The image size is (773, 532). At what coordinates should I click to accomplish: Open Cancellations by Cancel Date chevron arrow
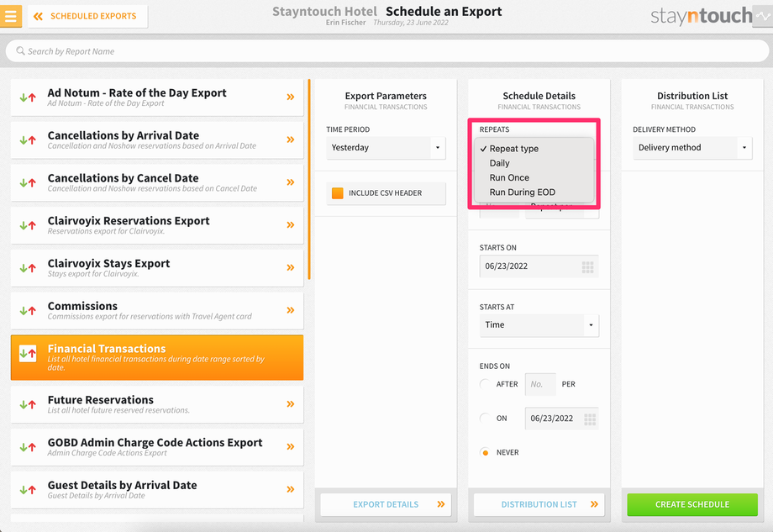pyautogui.click(x=291, y=182)
